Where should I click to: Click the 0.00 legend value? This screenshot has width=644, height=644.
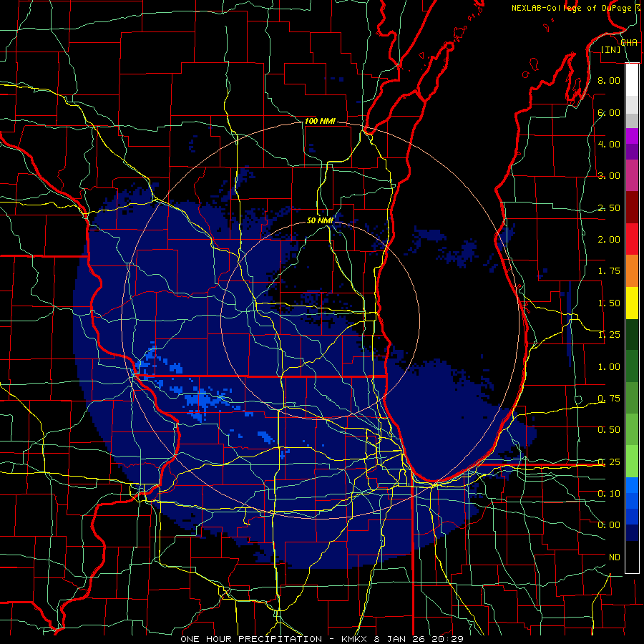[x=609, y=525]
